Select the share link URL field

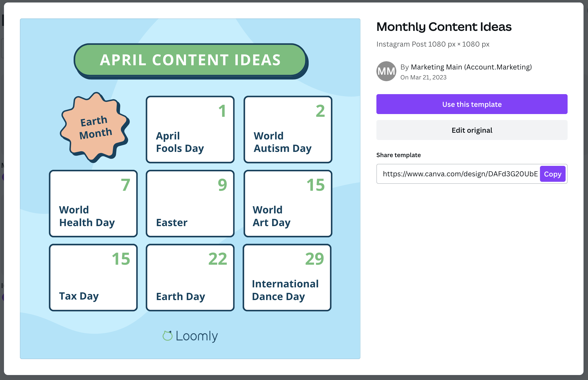pyautogui.click(x=458, y=174)
